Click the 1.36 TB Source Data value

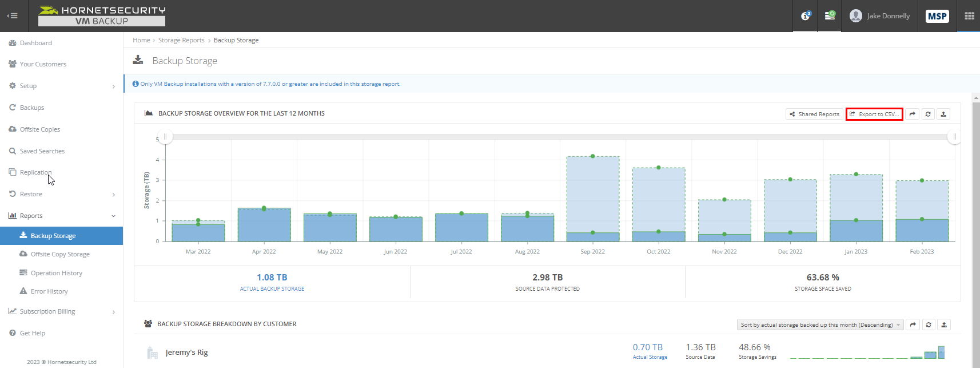click(x=701, y=347)
